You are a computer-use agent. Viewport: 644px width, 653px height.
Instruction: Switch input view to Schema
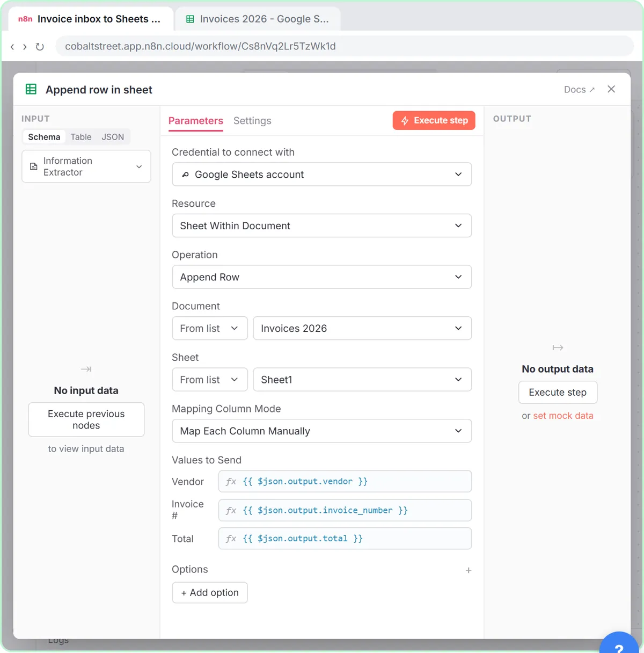(44, 137)
